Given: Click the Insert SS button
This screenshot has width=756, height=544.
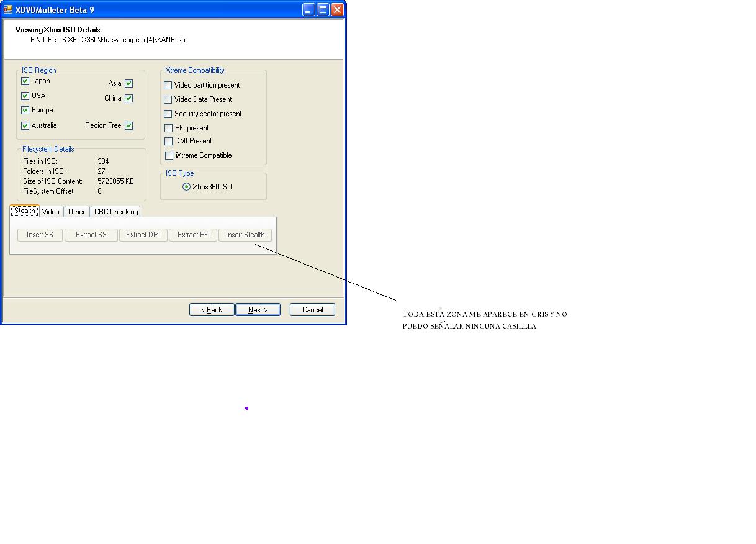Looking at the screenshot, I should pyautogui.click(x=40, y=235).
